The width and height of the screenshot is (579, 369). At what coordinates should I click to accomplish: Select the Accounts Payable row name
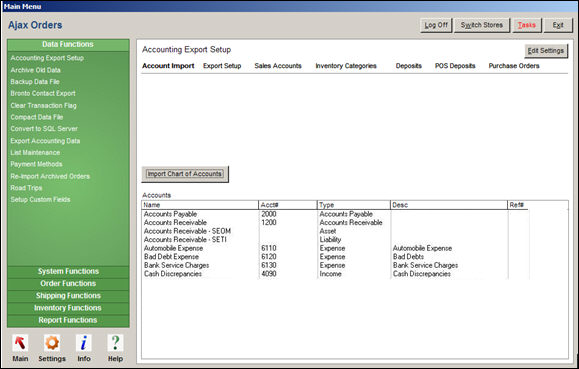pos(170,214)
